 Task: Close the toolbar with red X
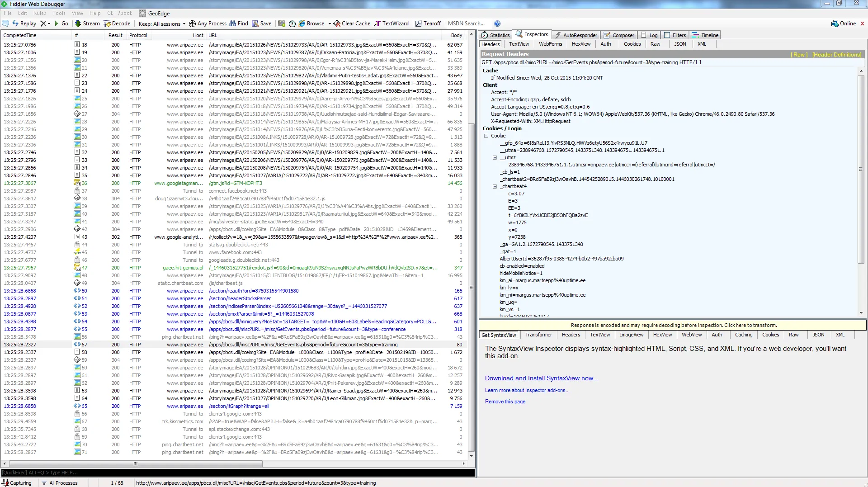point(862,24)
